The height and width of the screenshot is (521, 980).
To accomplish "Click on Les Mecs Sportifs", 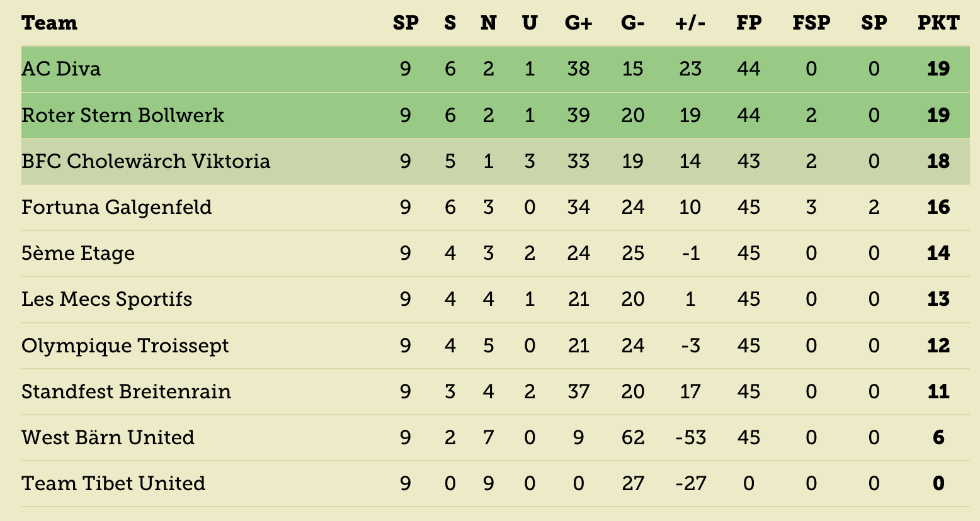I will (x=106, y=299).
